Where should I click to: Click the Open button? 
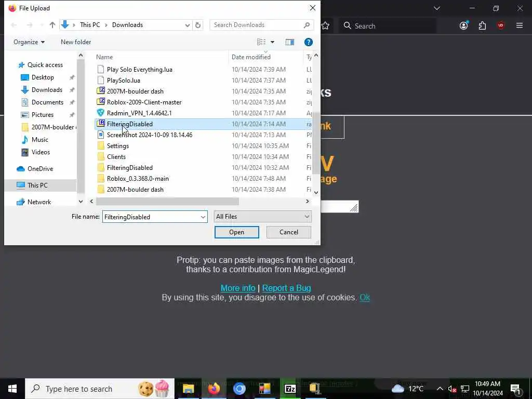point(236,232)
